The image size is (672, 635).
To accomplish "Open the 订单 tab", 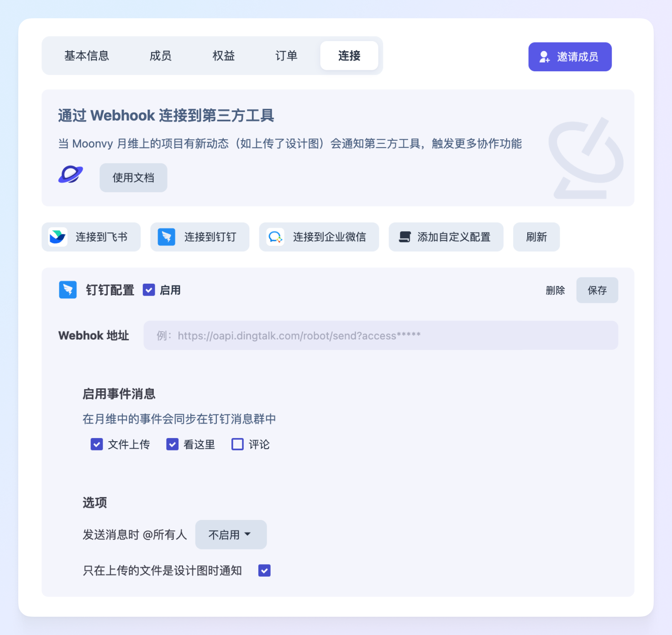I will 286,56.
